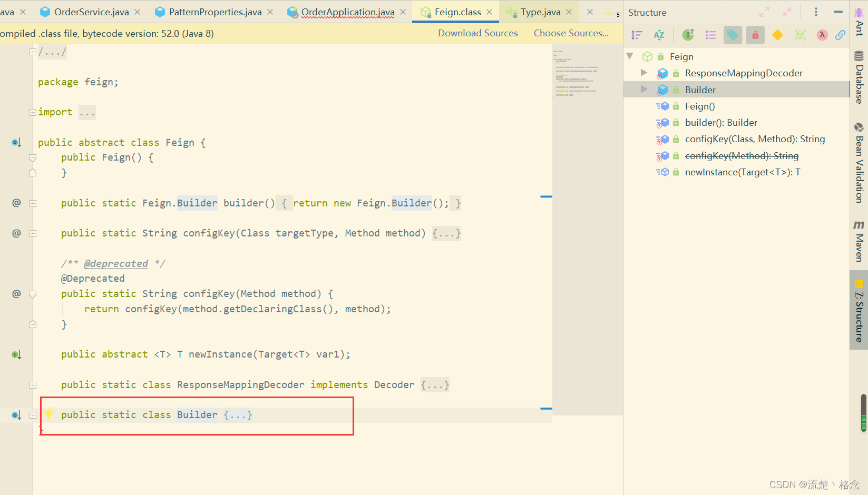Expand ResponseMappingDecoder in Structure tree
The width and height of the screenshot is (868, 495).
(643, 73)
